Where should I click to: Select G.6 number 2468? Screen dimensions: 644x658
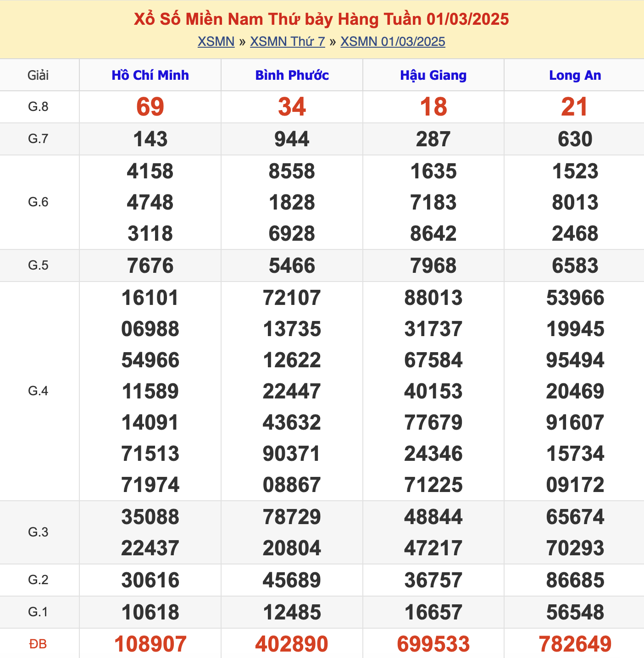pyautogui.click(x=575, y=234)
